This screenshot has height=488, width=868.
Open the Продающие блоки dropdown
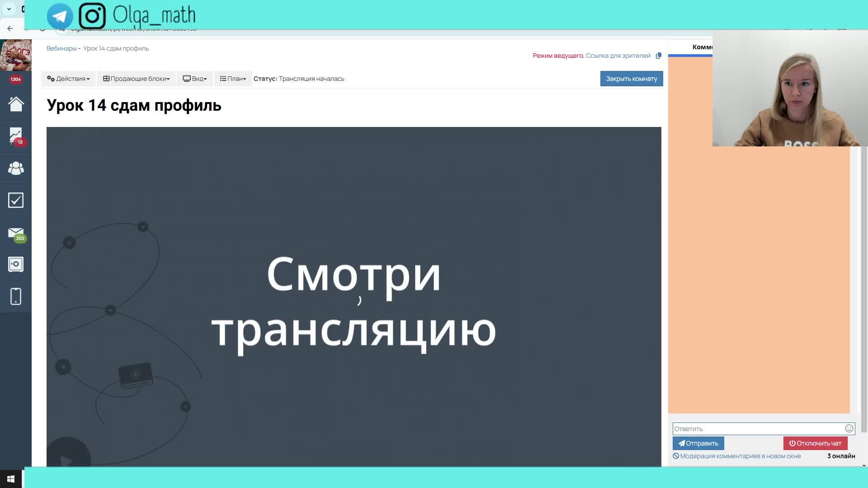(136, 79)
